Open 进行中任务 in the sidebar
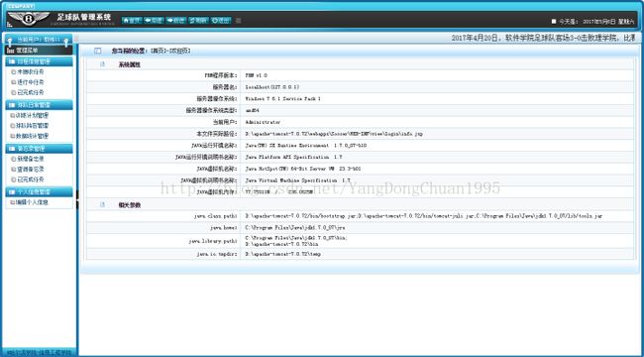The height and width of the screenshot is (357, 644). click(31, 82)
